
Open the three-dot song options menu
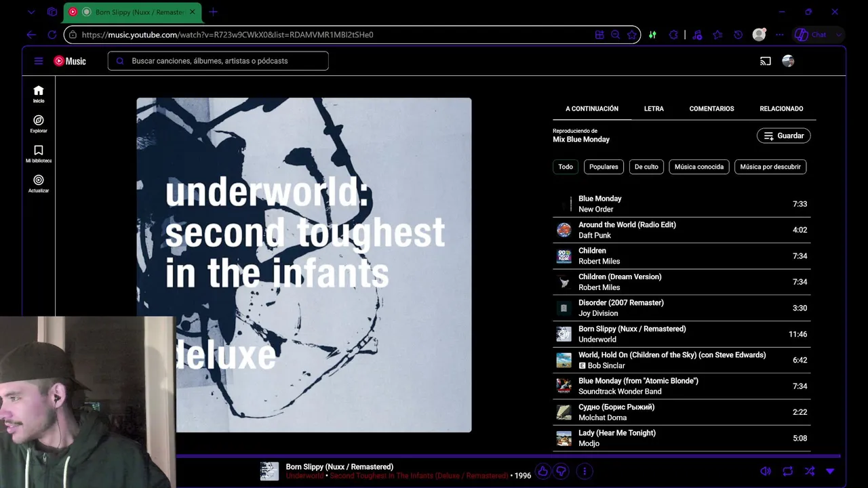point(585,472)
